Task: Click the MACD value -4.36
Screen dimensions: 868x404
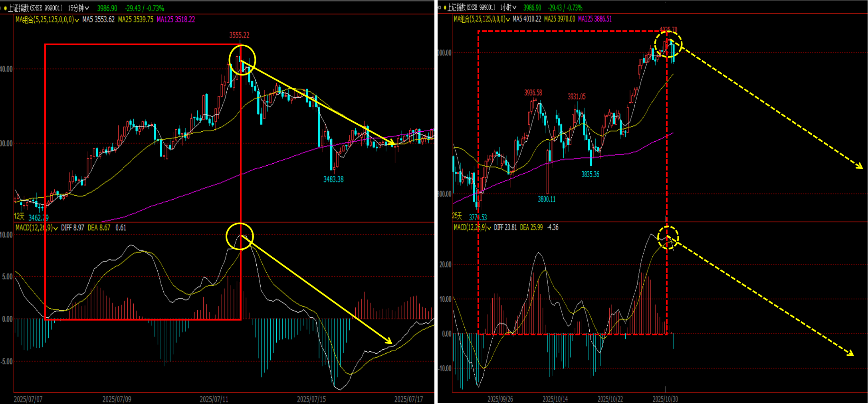Action: (553, 228)
